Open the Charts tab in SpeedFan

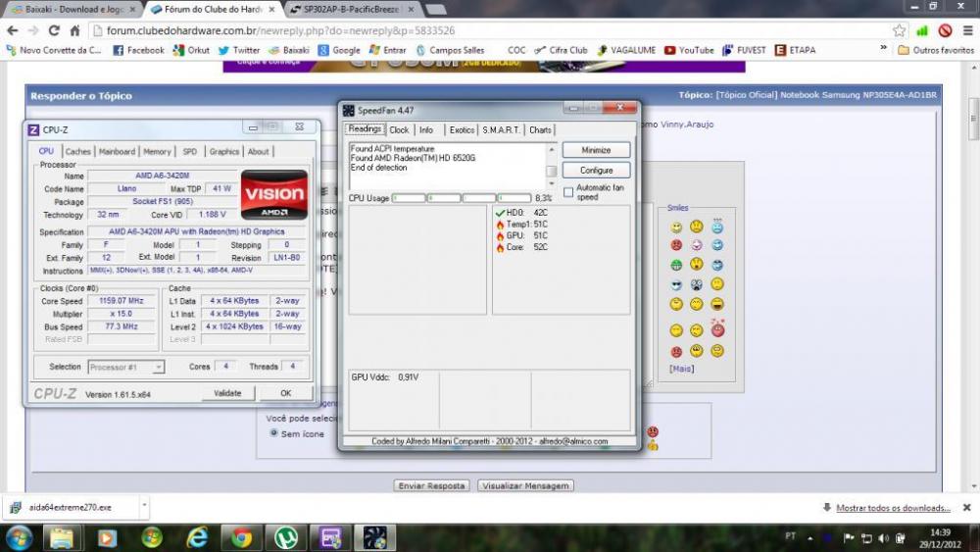tap(540, 129)
